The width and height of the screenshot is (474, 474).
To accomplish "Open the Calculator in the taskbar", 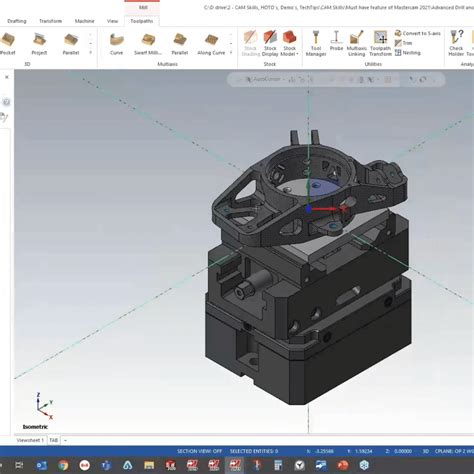I will point(278,465).
